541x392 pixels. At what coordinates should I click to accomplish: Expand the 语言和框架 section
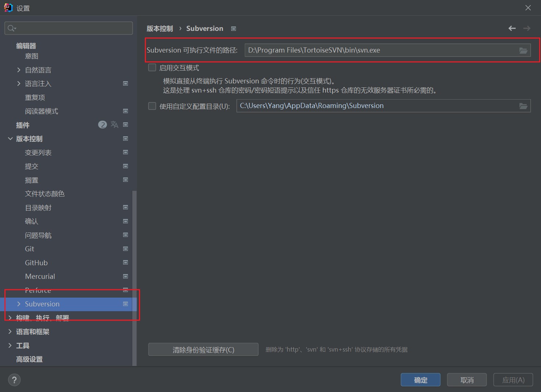[10, 331]
